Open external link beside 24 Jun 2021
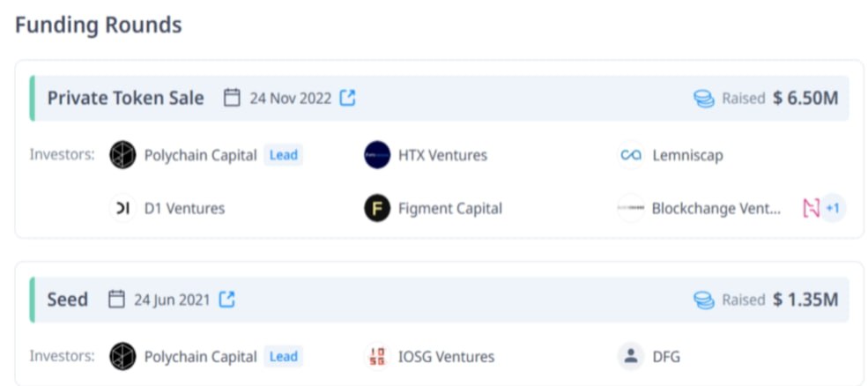 [227, 300]
